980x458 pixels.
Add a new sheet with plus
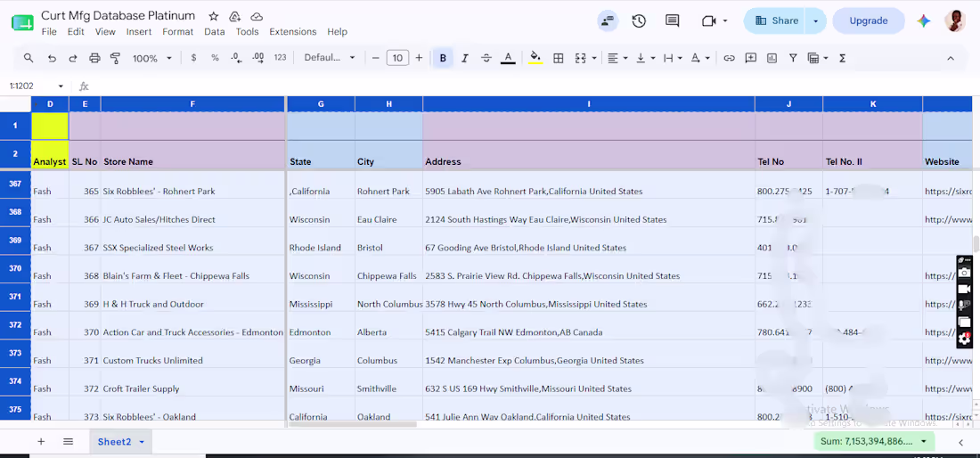coord(41,442)
